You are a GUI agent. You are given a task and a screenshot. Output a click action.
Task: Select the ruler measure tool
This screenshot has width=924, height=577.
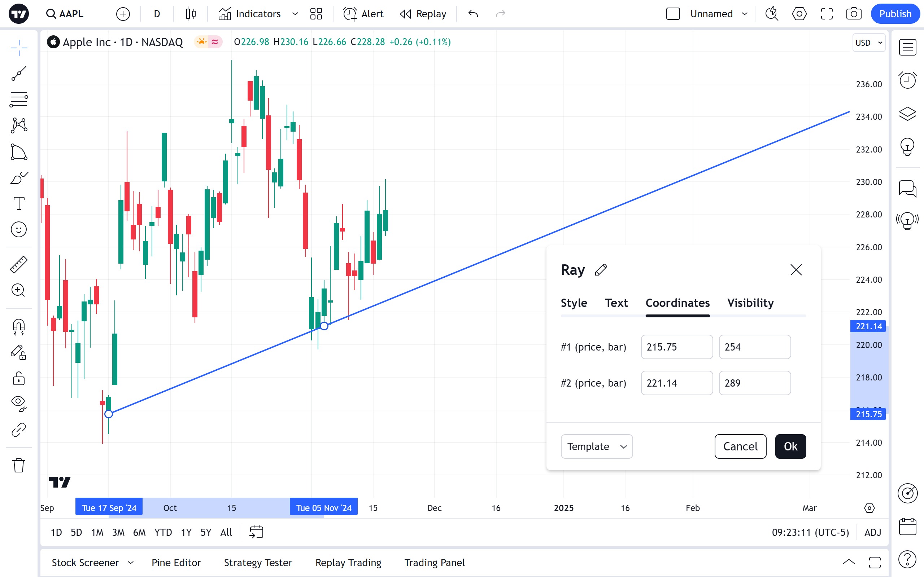pos(19,264)
